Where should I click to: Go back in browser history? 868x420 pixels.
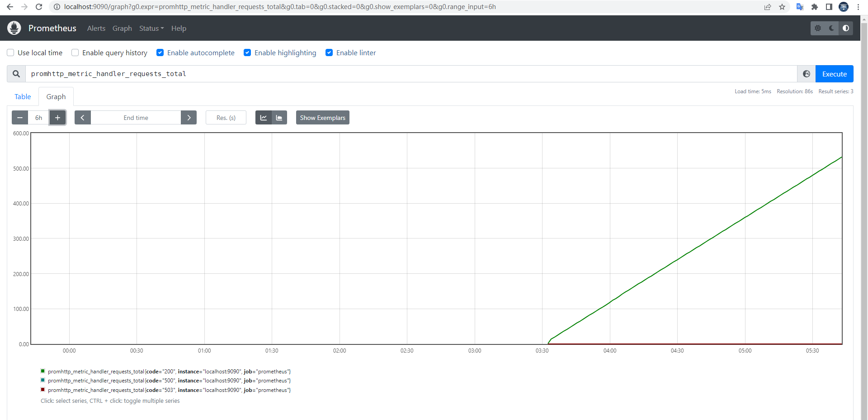tap(10, 7)
